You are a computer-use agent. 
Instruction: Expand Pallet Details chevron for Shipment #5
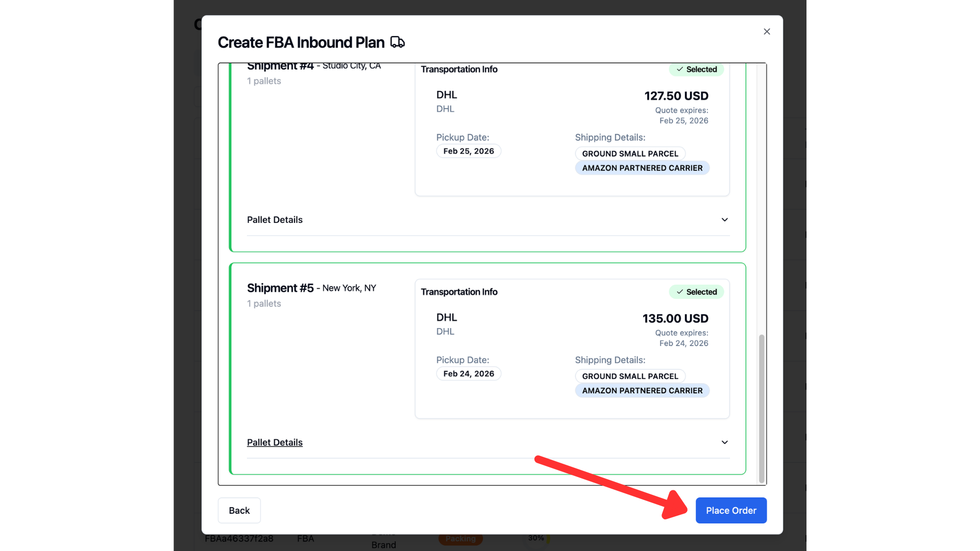click(724, 442)
